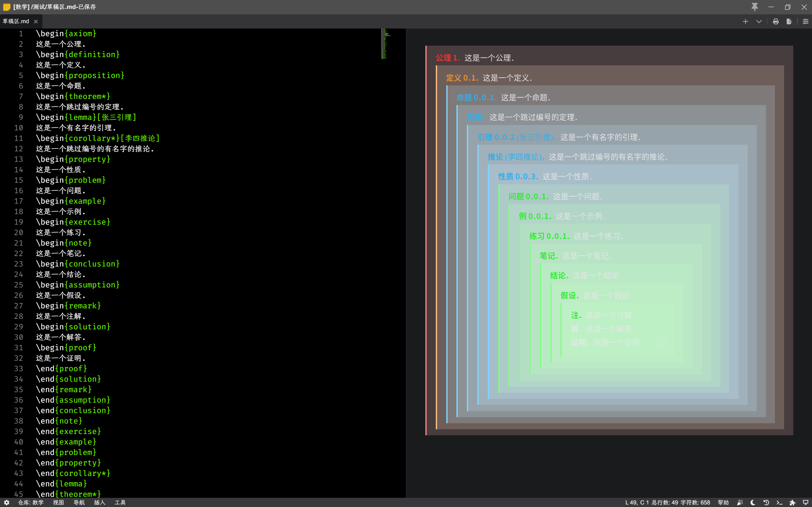
Task: Open settings gear in status bar
Action: [7, 502]
